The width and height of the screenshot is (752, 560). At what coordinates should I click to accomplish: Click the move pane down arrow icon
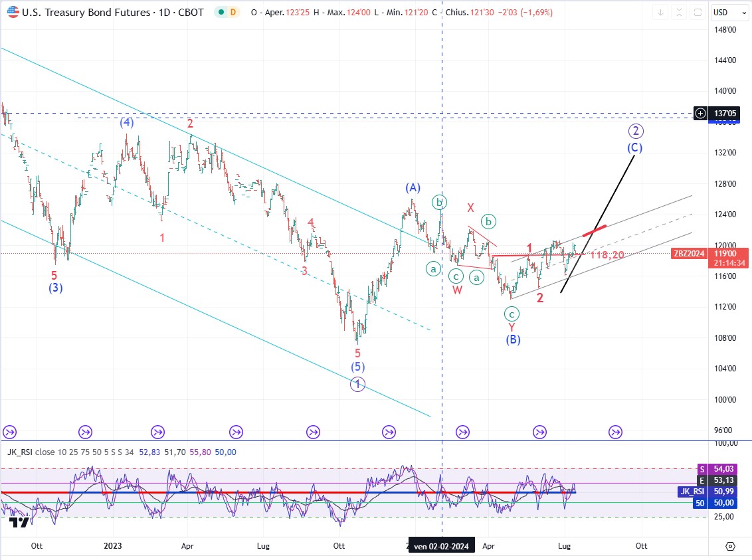[660, 13]
